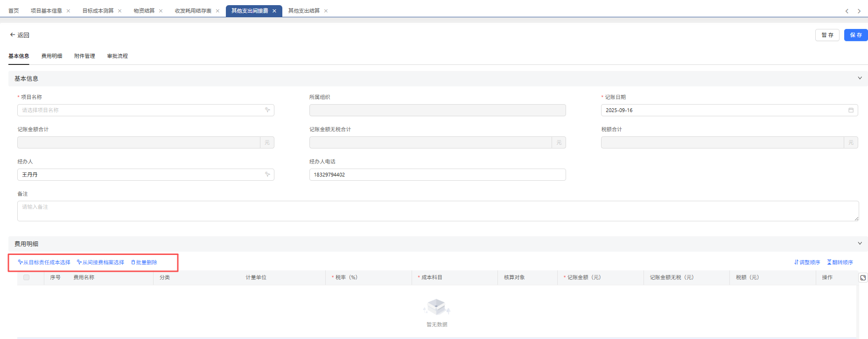Click the 保存 button
The height and width of the screenshot is (339, 868).
(855, 35)
